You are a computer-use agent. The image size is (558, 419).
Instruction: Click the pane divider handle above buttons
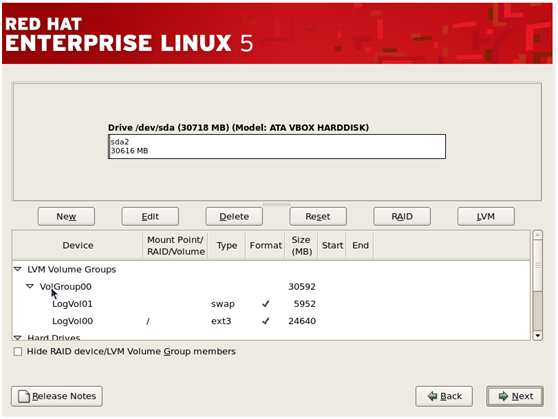point(277,204)
